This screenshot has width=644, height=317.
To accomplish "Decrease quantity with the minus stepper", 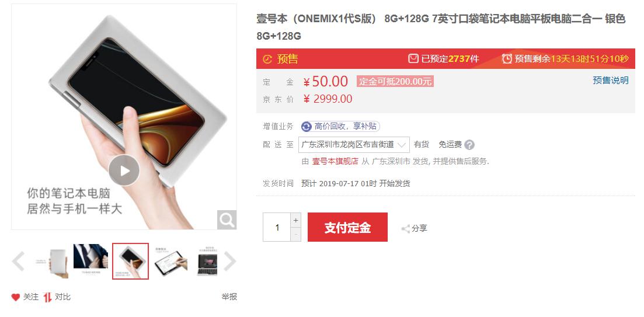I will [x=295, y=234].
